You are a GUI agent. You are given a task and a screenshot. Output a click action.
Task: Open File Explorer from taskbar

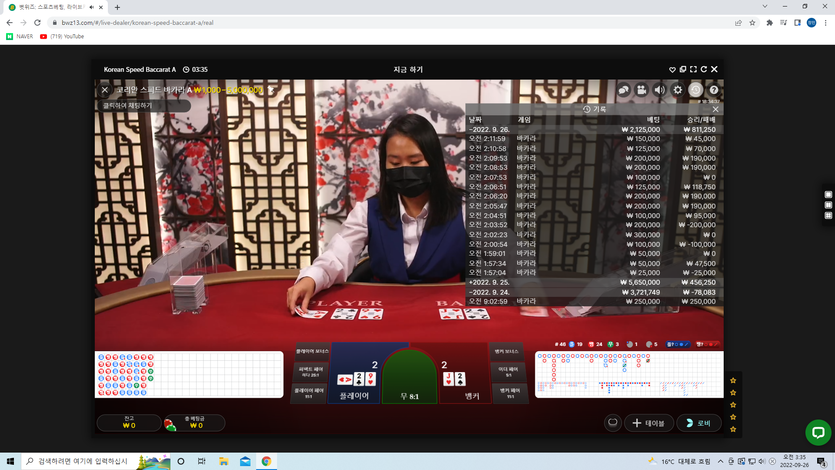coord(224,461)
